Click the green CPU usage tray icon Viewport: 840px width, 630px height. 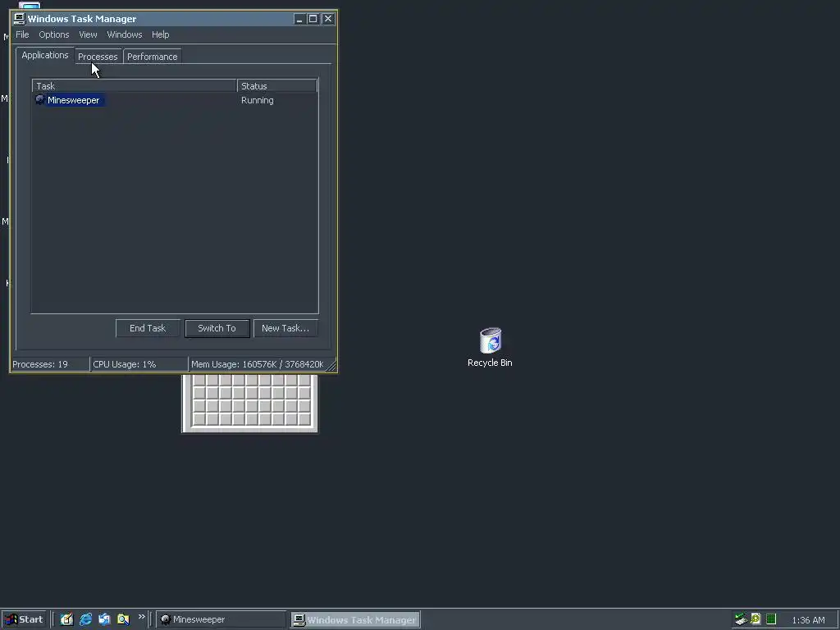771,619
